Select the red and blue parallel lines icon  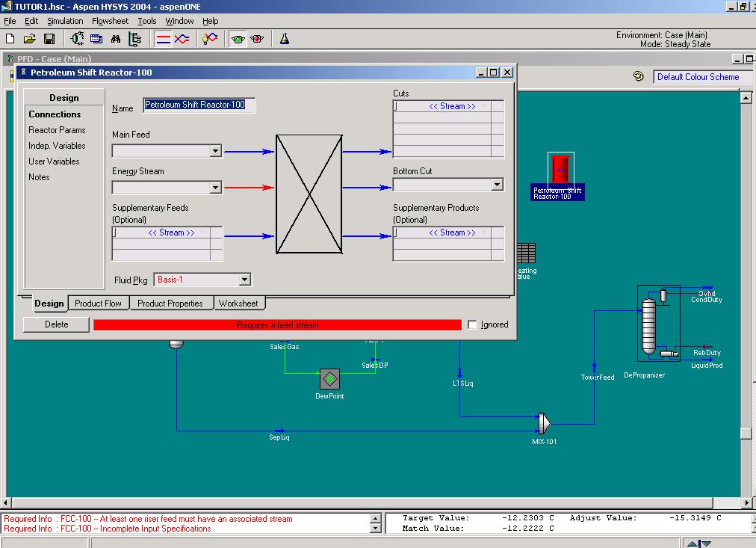click(x=164, y=39)
